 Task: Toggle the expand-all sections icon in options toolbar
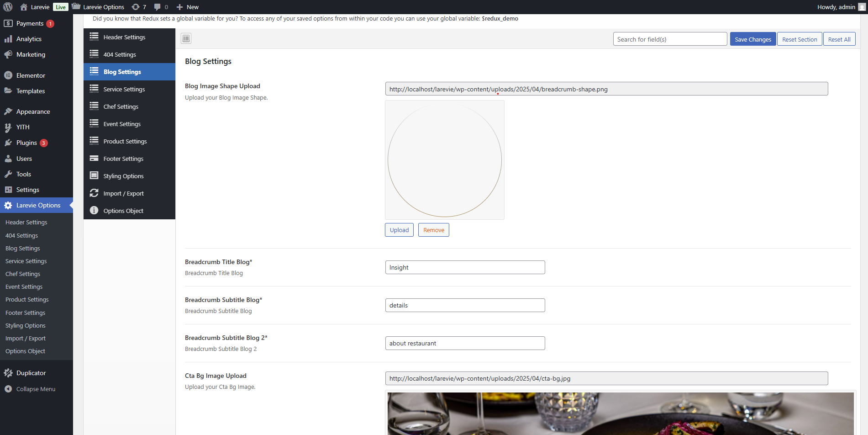(186, 38)
